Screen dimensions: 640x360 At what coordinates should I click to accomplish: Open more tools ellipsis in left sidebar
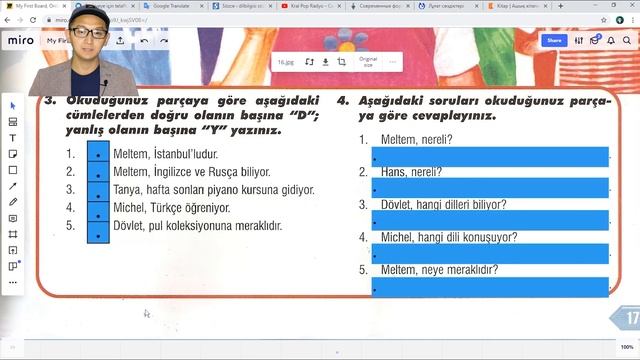(13, 282)
